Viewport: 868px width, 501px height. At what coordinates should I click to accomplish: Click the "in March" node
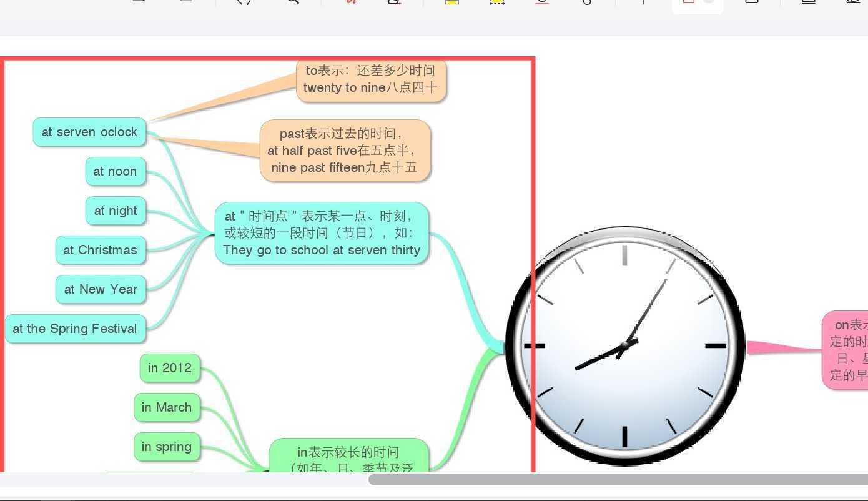click(167, 408)
